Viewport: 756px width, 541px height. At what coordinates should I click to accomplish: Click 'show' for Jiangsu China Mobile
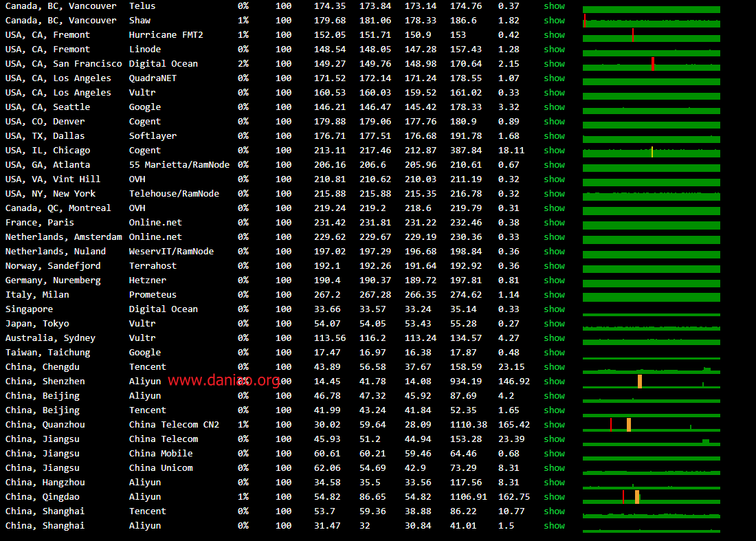tap(554, 454)
